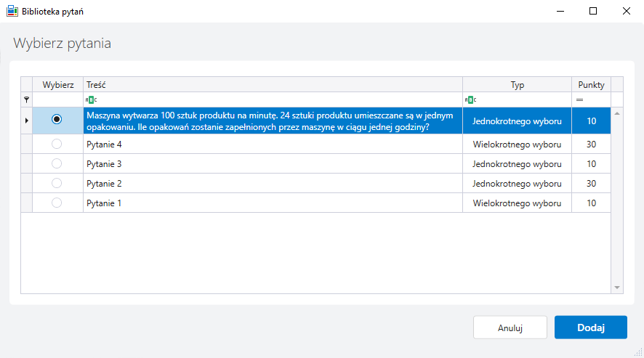This screenshot has height=358, width=644.
Task: Sort by the Typ column header
Action: point(517,84)
